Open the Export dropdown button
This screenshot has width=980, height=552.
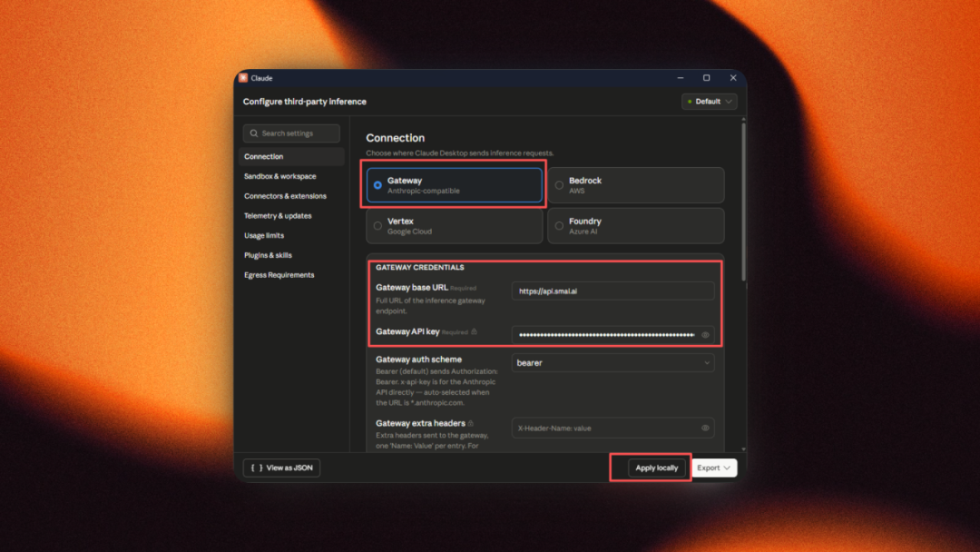(714, 468)
